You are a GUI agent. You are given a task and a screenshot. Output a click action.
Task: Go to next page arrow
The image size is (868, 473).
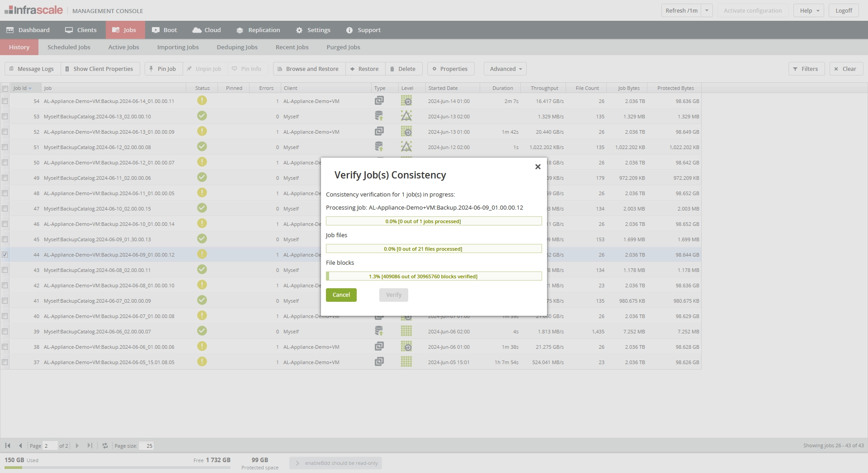click(77, 445)
